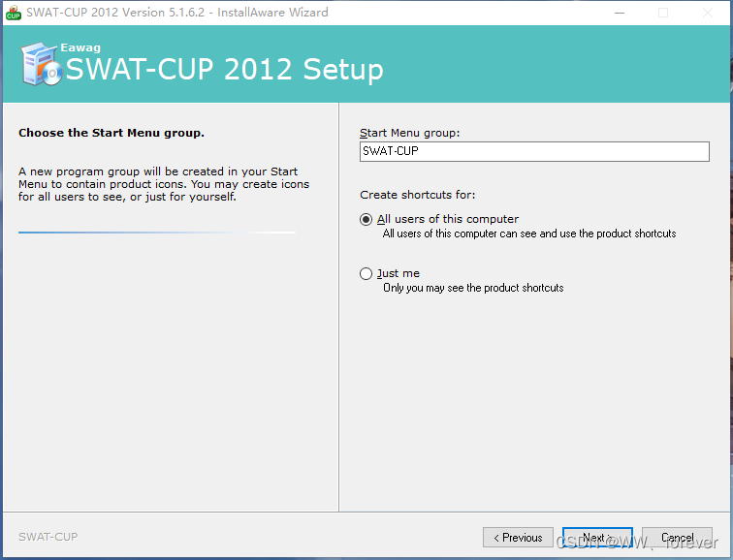Click the SWAT-CUP footer label
Viewport: 733px width, 560px height.
(48, 537)
